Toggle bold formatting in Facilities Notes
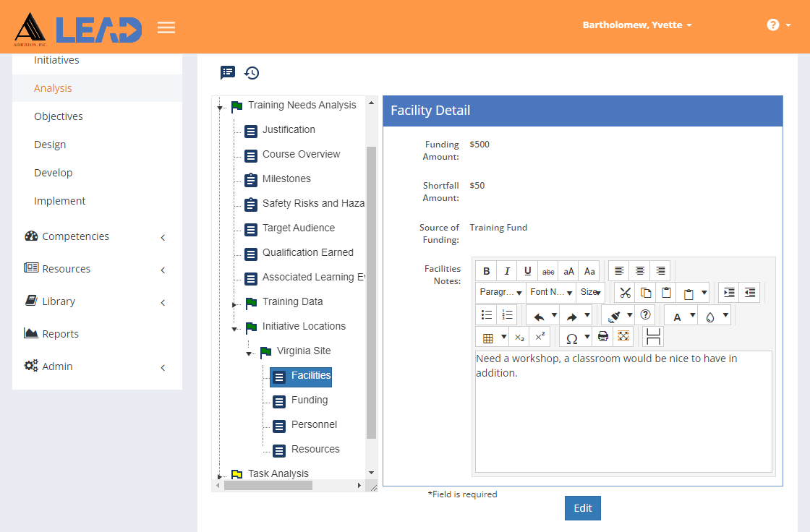The height and width of the screenshot is (532, 810). [x=486, y=271]
